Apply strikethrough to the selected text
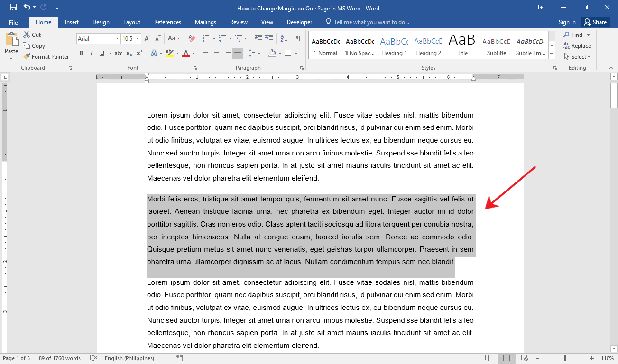Screen dimensions: 618x364 click(x=118, y=53)
